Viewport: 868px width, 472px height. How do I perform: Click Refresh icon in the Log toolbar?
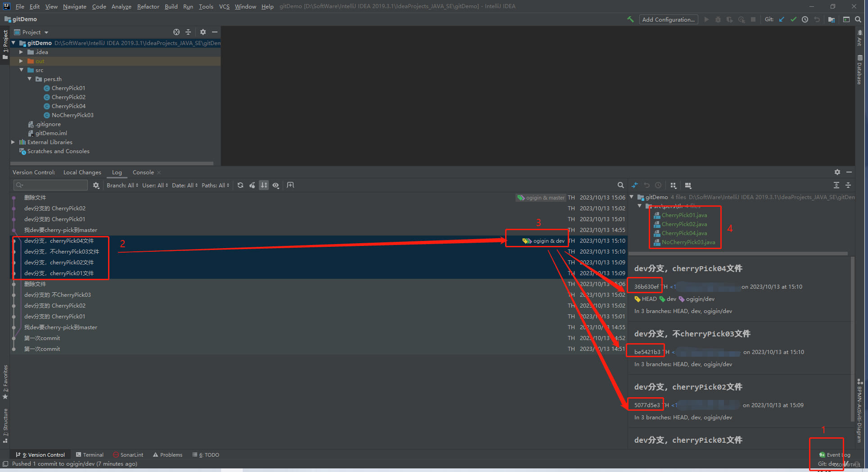click(x=240, y=185)
